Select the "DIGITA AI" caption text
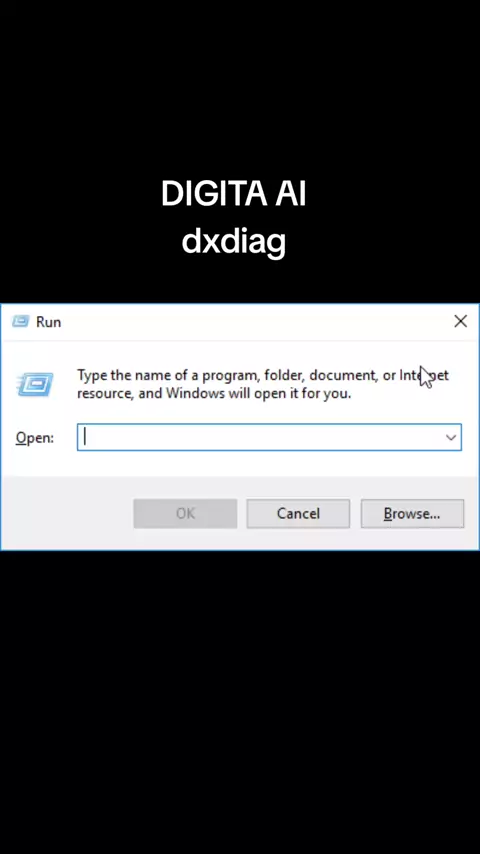The height and width of the screenshot is (854, 480). pos(234,193)
